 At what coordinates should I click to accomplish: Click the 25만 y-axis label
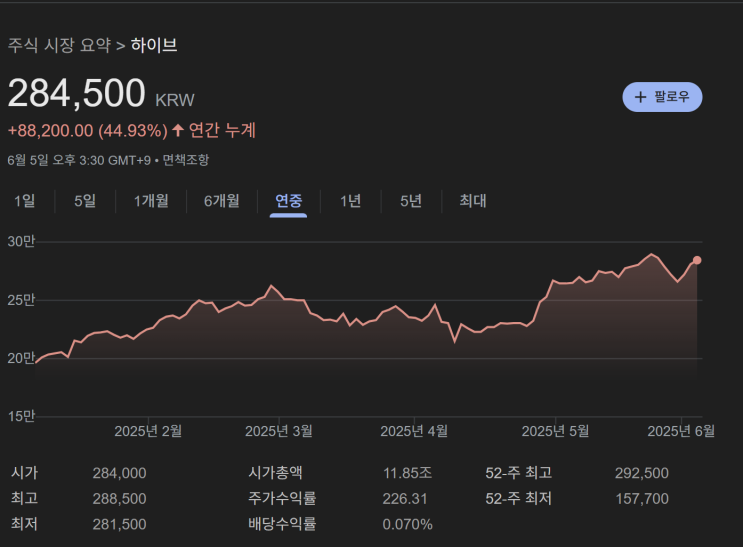click(21, 300)
